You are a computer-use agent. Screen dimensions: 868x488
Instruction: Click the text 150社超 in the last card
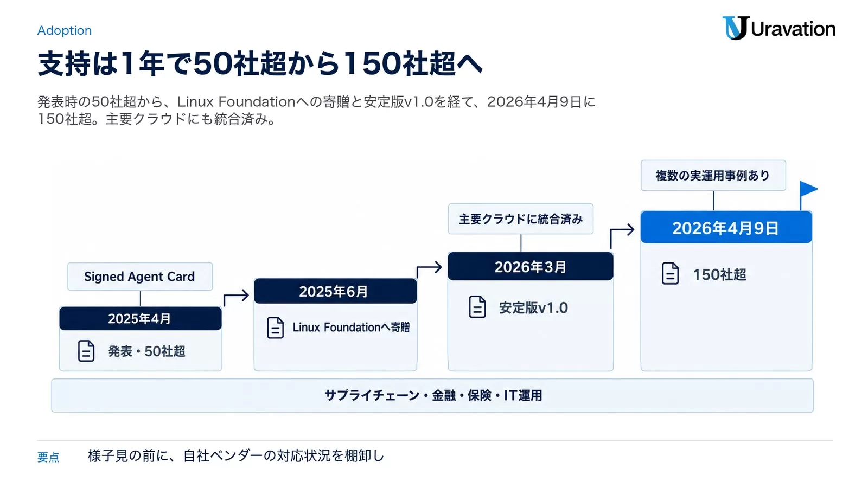720,274
